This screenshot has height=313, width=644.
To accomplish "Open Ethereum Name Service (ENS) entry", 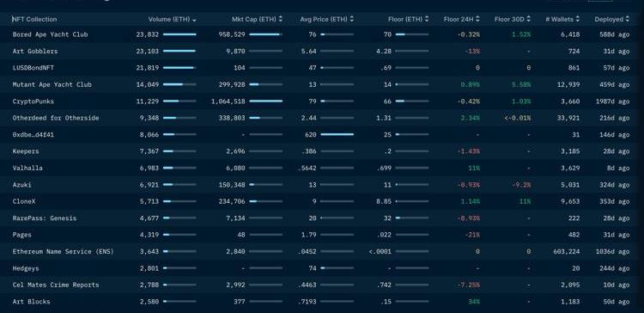I will [x=63, y=252].
